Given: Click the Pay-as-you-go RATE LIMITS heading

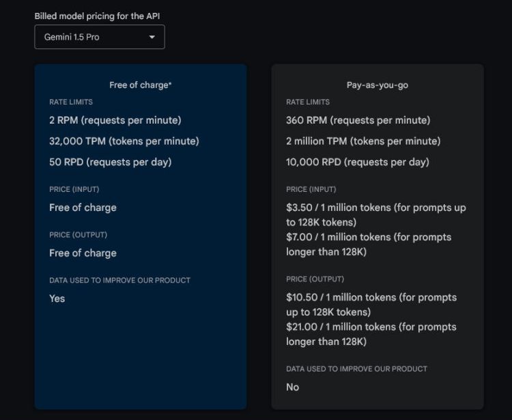Looking at the screenshot, I should point(308,102).
